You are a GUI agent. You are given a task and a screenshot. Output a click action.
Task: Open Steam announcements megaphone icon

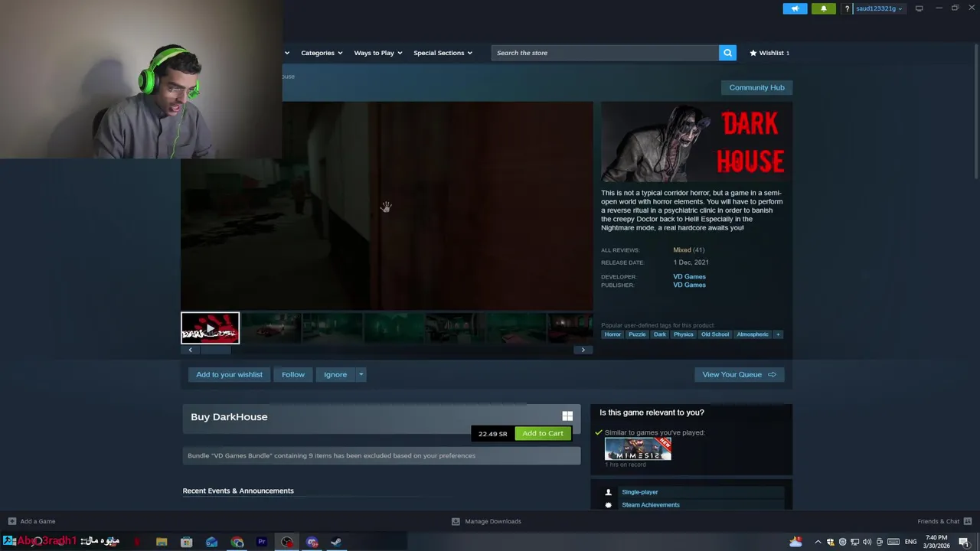click(x=795, y=8)
